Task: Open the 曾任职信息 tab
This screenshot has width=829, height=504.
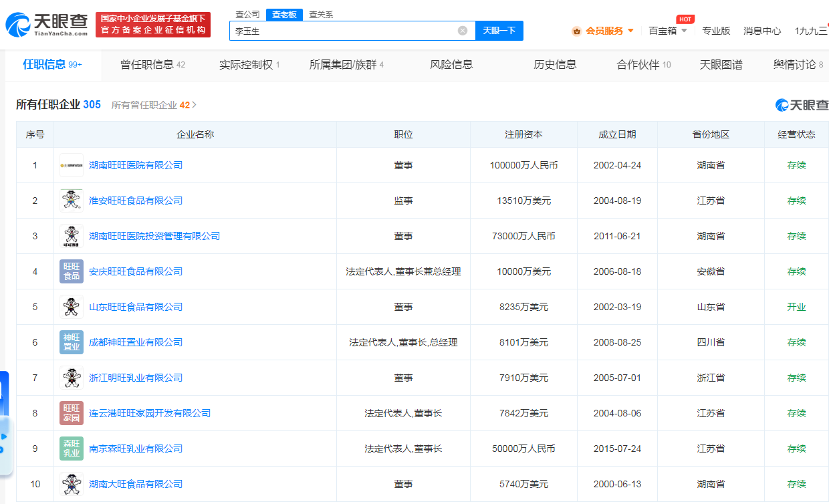Action: 152,65
